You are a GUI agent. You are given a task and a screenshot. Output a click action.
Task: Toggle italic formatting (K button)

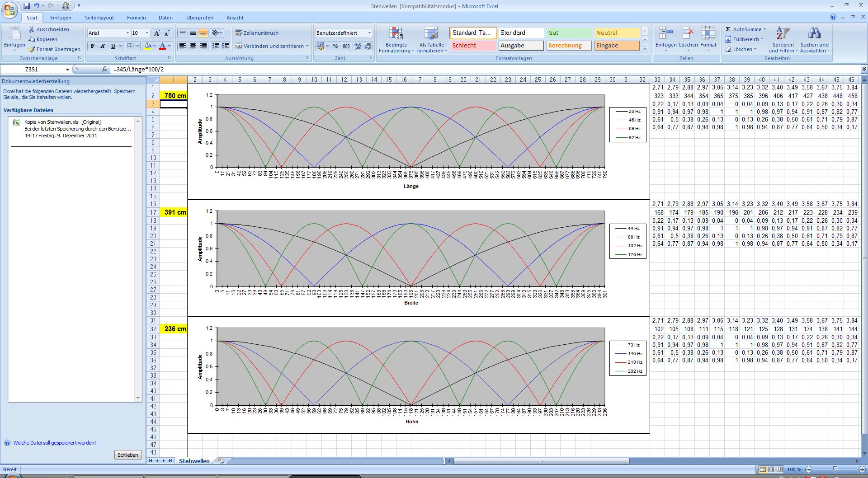(x=103, y=46)
